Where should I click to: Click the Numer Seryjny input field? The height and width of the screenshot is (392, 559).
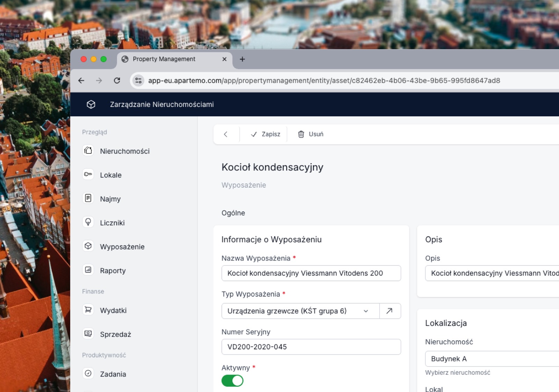pyautogui.click(x=311, y=347)
